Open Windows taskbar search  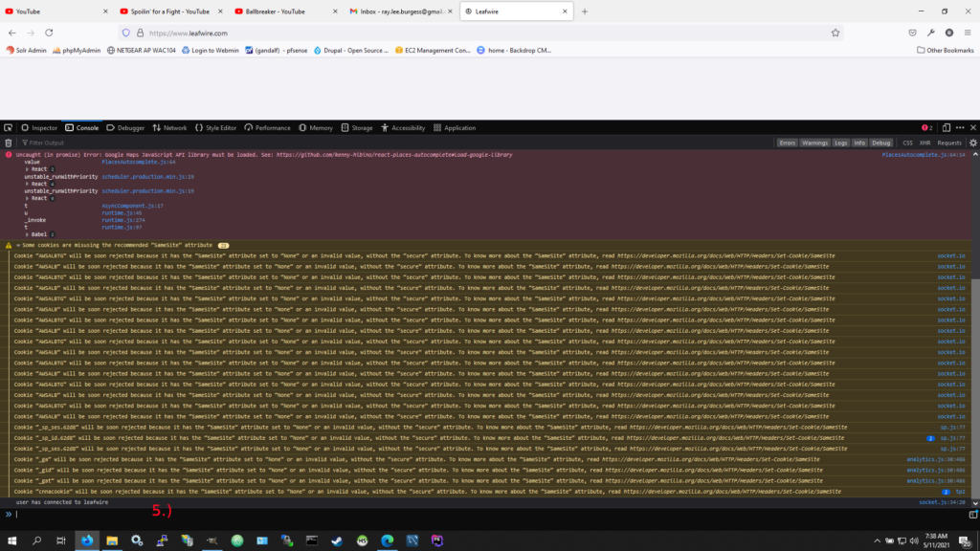pos(37,540)
